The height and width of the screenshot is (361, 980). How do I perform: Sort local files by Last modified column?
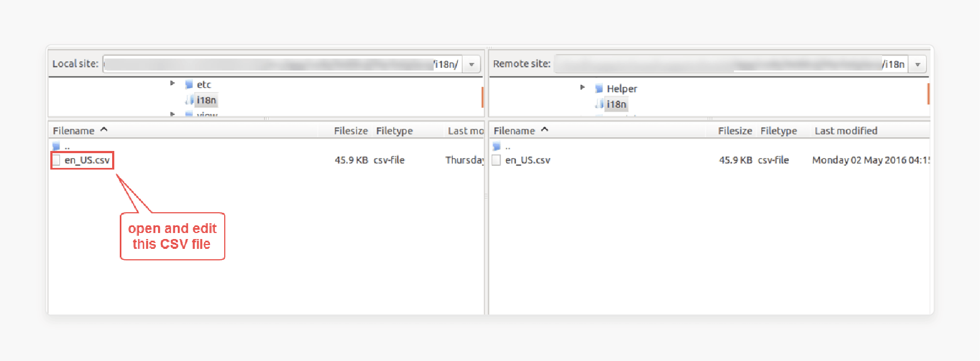tap(465, 131)
